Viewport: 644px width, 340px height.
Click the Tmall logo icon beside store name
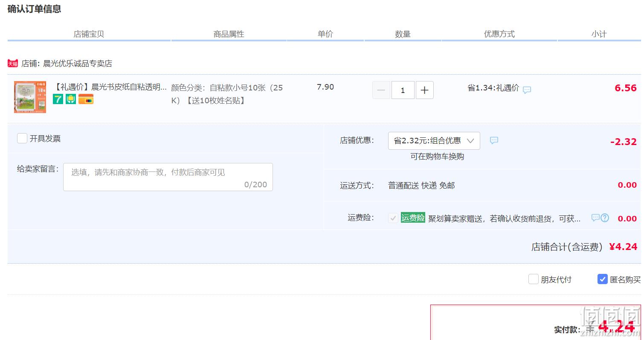[13, 64]
